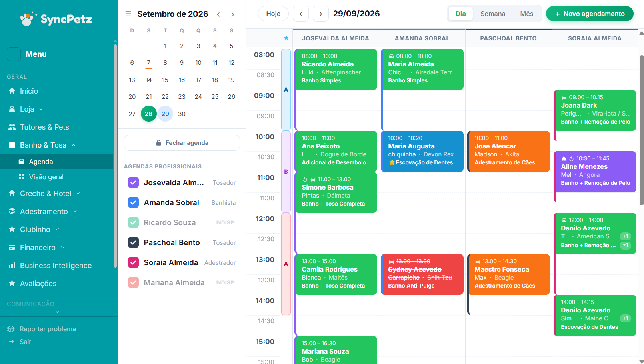Image resolution: width=644 pixels, height=364 pixels.
Task: Go to next month in mini calendar
Action: [233, 14]
